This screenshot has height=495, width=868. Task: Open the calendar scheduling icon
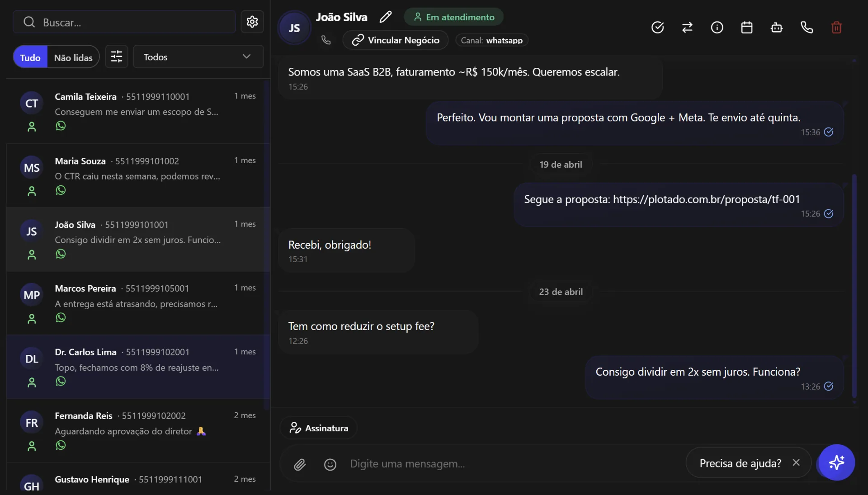coord(747,28)
